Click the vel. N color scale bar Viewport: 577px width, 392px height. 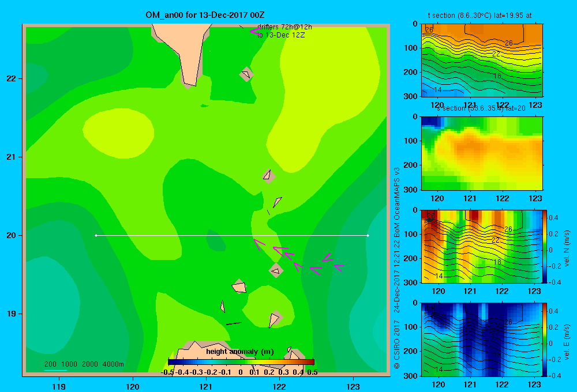click(x=545, y=246)
